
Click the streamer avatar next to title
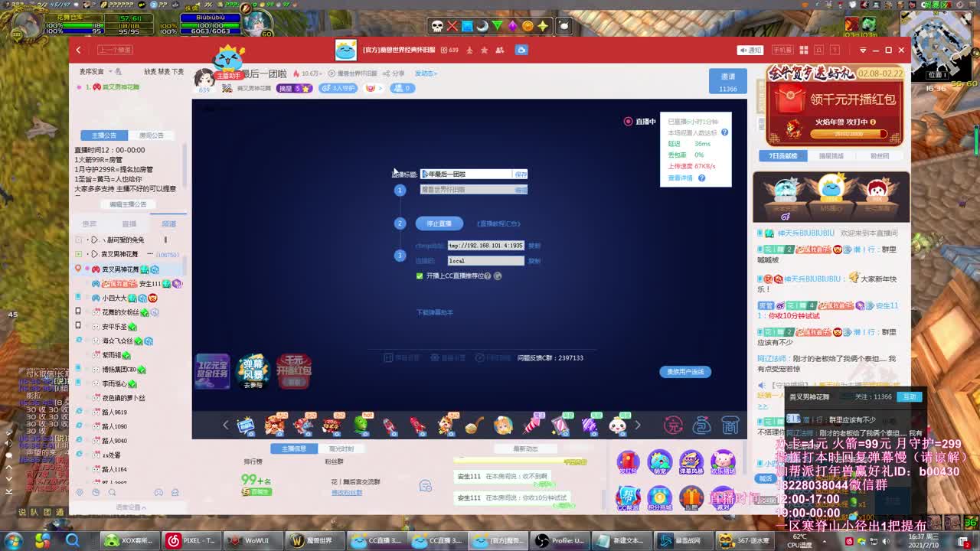[204, 77]
